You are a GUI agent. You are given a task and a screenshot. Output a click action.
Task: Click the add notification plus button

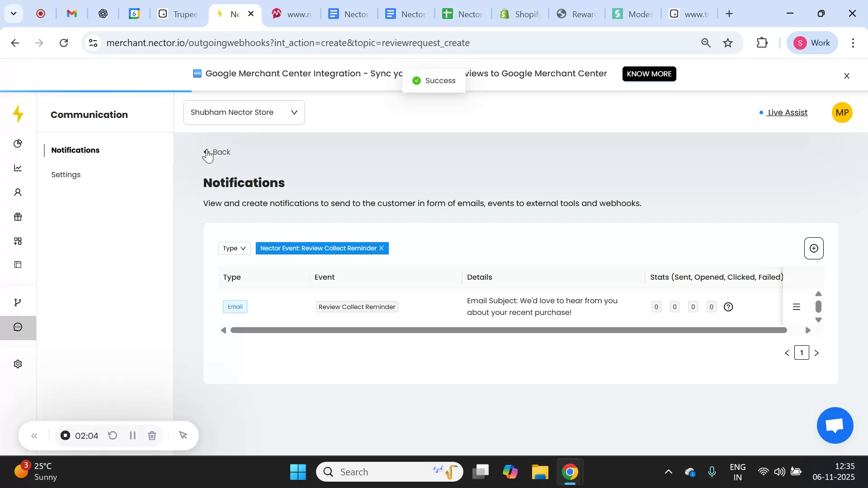(x=814, y=248)
